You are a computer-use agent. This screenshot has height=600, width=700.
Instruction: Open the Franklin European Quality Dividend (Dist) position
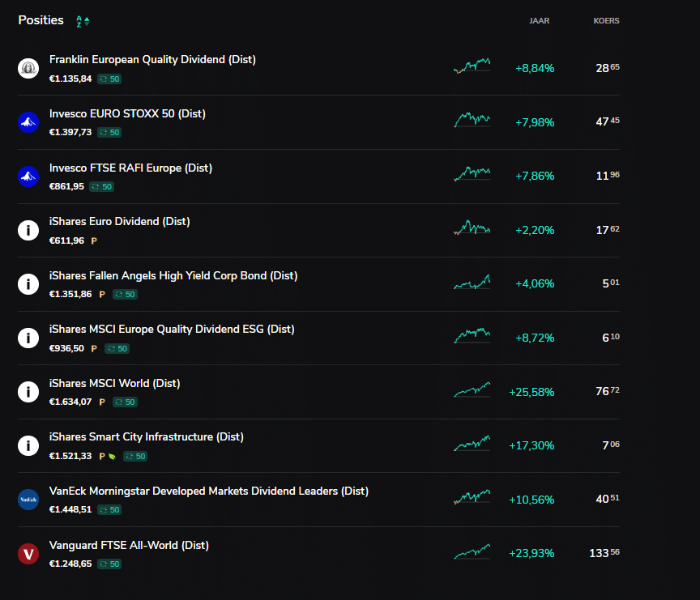[x=318, y=68]
